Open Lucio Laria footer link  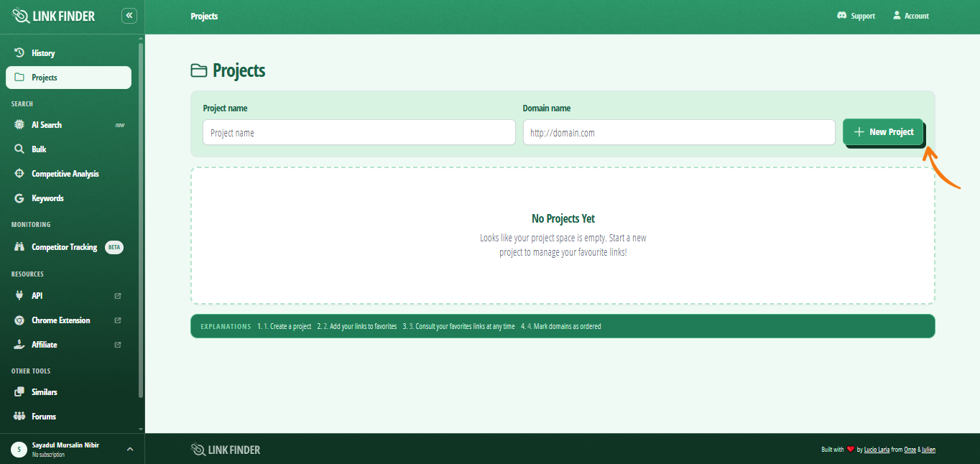[877, 450]
